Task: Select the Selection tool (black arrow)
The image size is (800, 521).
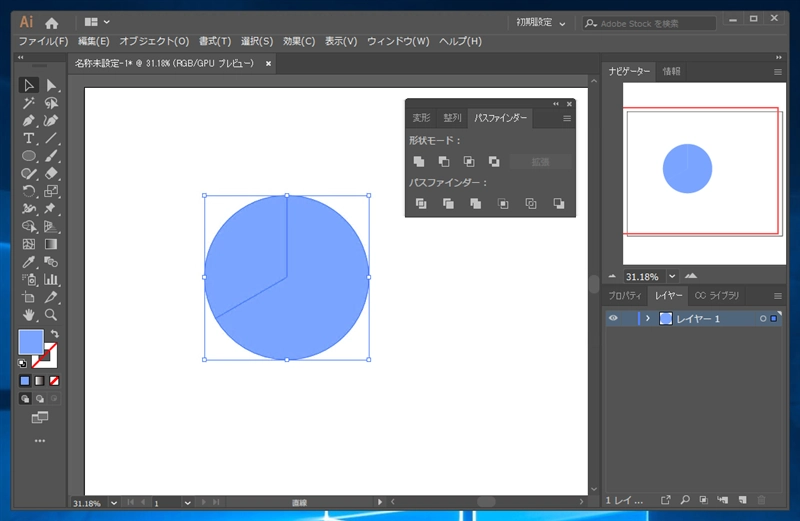Action: coord(29,85)
